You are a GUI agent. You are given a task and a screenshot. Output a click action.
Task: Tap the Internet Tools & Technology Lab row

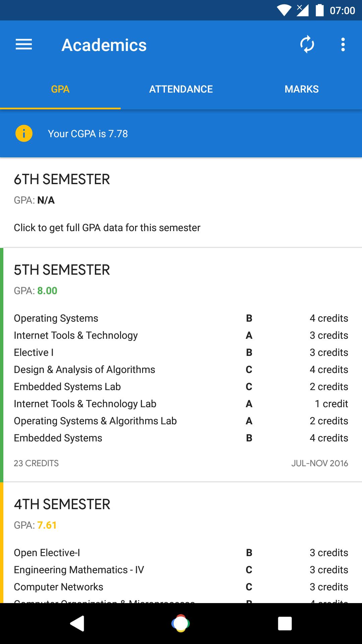point(181,404)
